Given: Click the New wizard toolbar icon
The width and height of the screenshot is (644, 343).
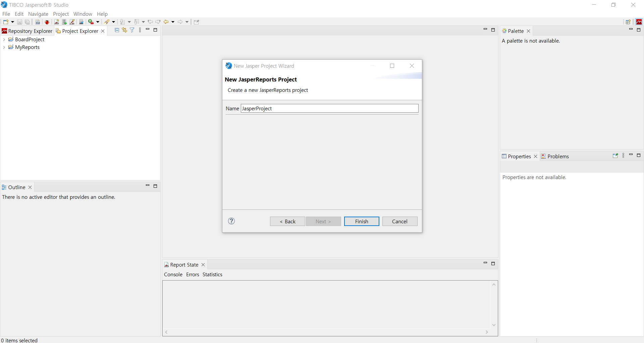Looking at the screenshot, I should coord(6,22).
